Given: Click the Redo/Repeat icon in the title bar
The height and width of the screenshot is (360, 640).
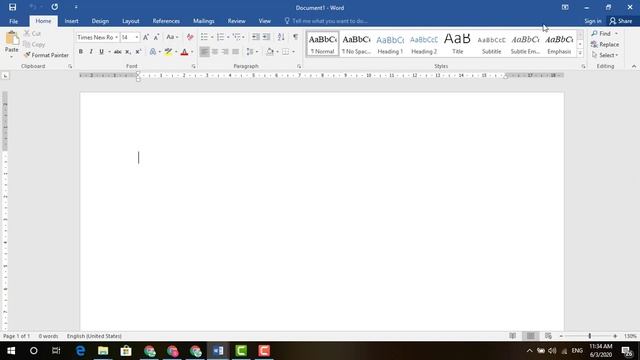Looking at the screenshot, I should point(54,7).
